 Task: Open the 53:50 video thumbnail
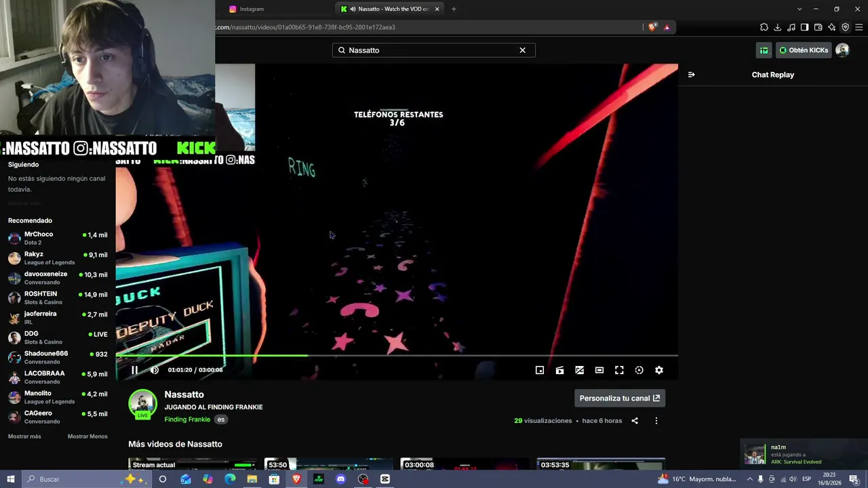328,465
